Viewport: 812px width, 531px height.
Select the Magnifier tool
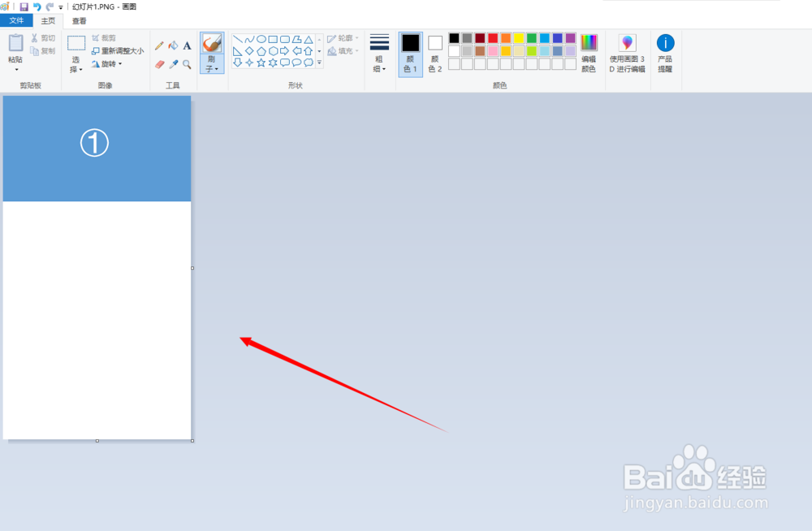[x=187, y=64]
